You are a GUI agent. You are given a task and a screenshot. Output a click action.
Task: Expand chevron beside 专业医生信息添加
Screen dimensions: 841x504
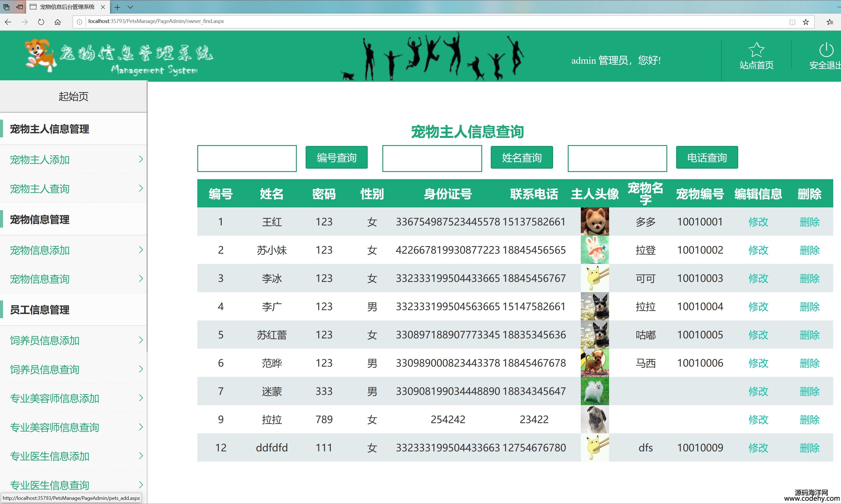tap(141, 456)
